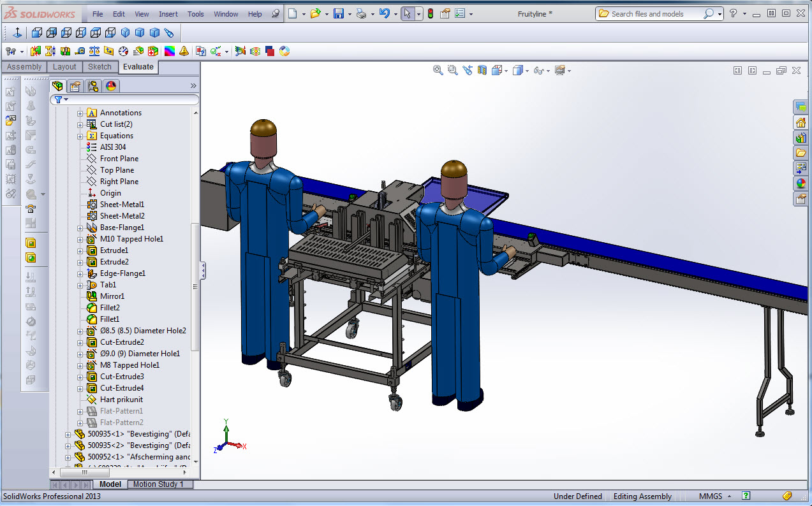Click the Select arrow tool
This screenshot has height=506, width=812.
point(407,13)
